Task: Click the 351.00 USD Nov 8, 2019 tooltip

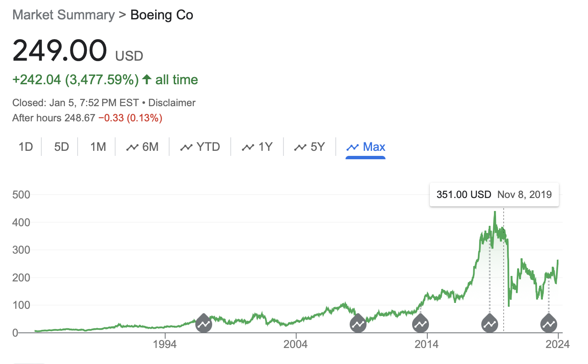Action: [494, 195]
